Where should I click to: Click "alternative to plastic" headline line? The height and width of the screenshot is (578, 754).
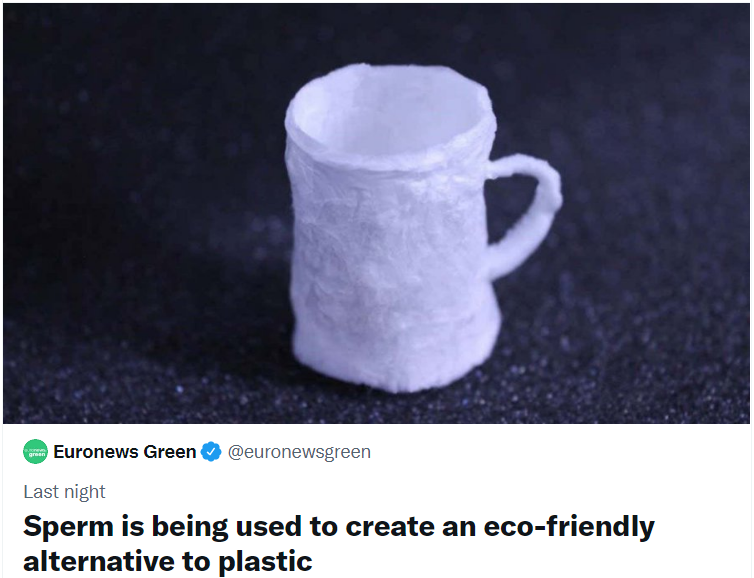click(168, 561)
